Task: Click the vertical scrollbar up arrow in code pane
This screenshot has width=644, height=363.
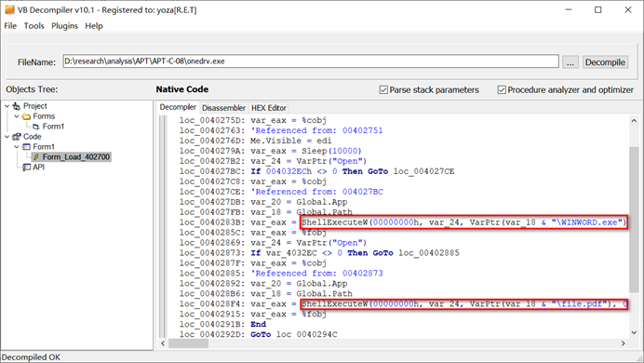Action: [x=634, y=120]
